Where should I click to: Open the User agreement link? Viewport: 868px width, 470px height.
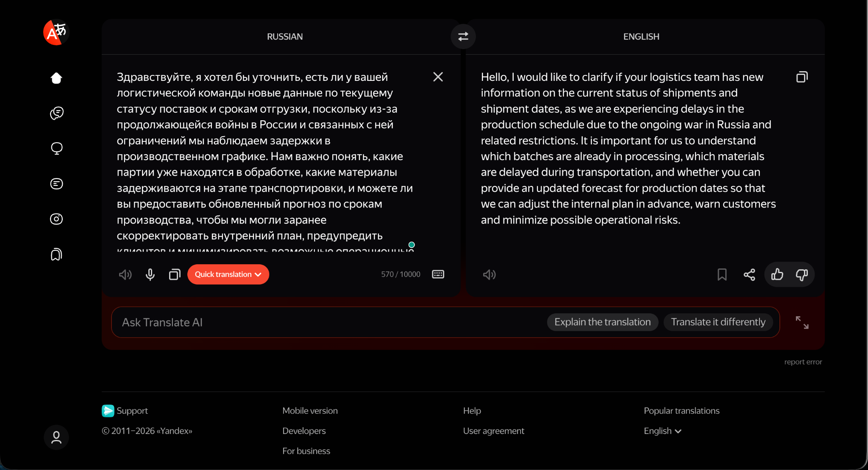[494, 431]
